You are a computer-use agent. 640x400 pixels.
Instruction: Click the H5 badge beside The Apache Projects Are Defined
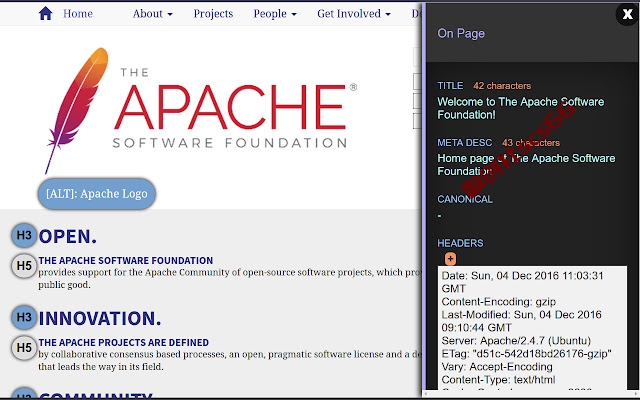click(x=24, y=348)
